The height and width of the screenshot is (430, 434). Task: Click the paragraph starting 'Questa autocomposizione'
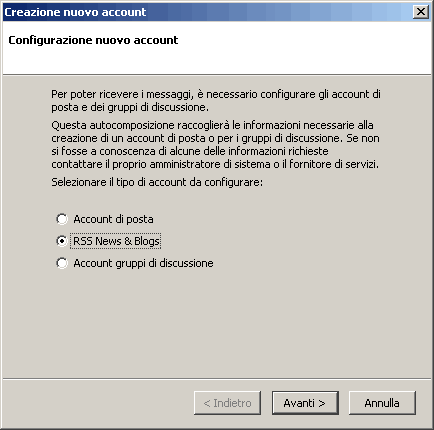215,145
